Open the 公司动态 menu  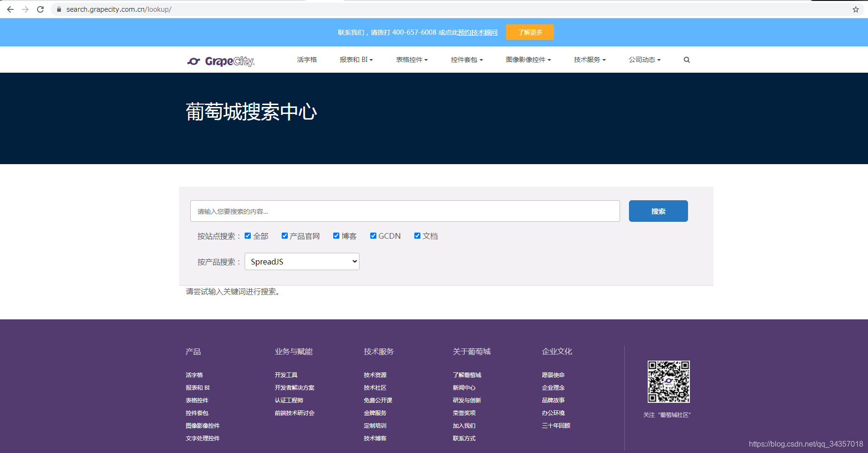(x=644, y=60)
